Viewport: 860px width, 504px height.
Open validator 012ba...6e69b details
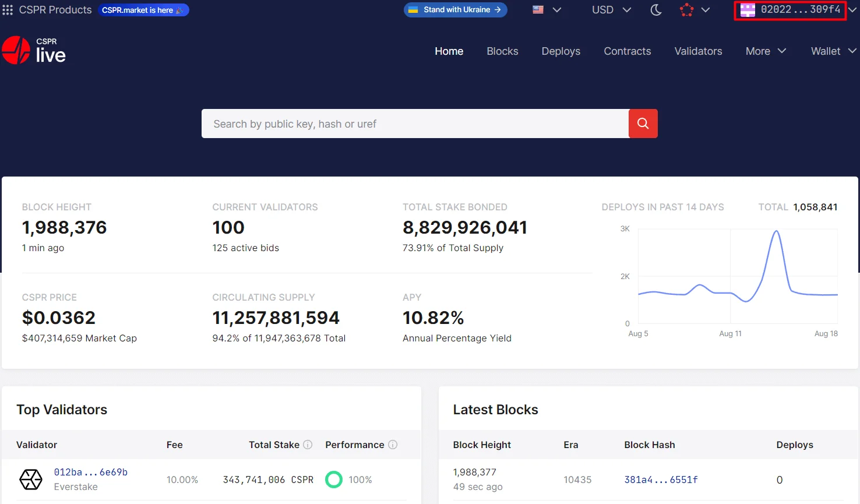point(91,472)
